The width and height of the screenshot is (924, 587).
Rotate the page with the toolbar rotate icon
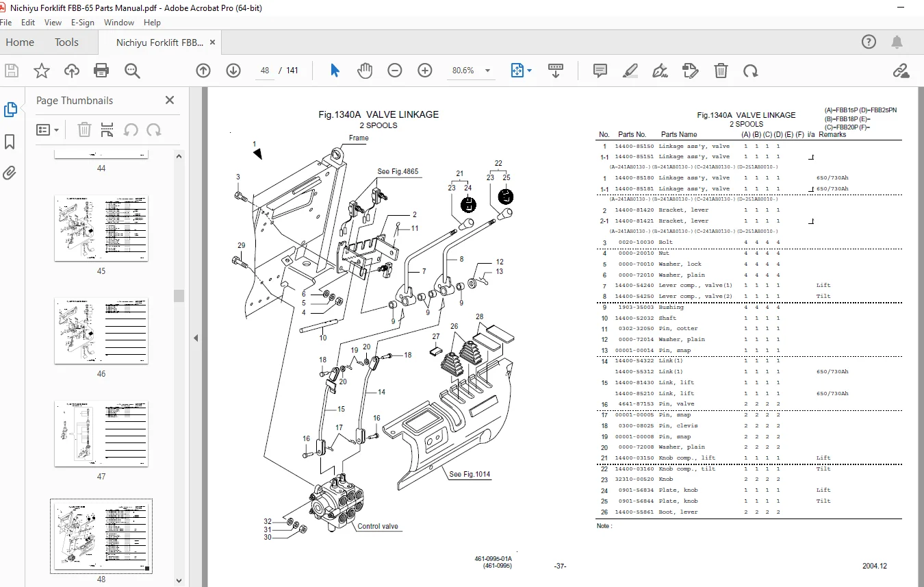[751, 71]
